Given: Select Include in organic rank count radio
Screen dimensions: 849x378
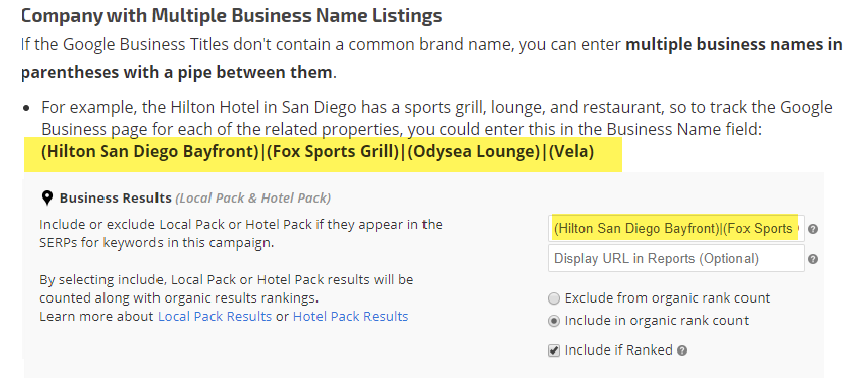Looking at the screenshot, I should [x=553, y=321].
